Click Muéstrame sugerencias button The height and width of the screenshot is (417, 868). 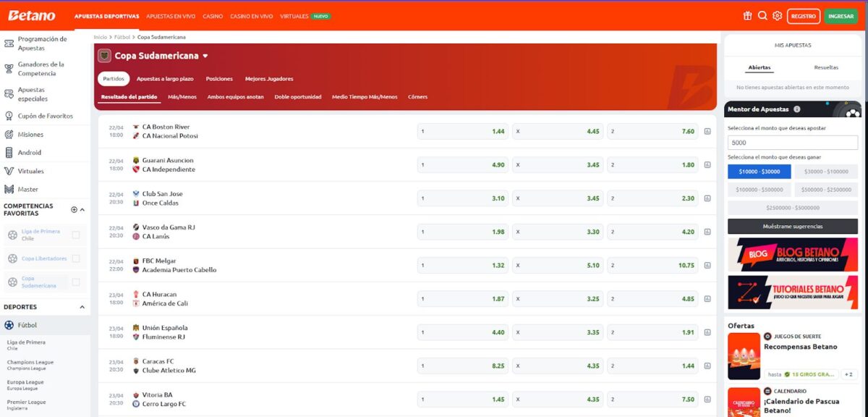click(x=793, y=227)
